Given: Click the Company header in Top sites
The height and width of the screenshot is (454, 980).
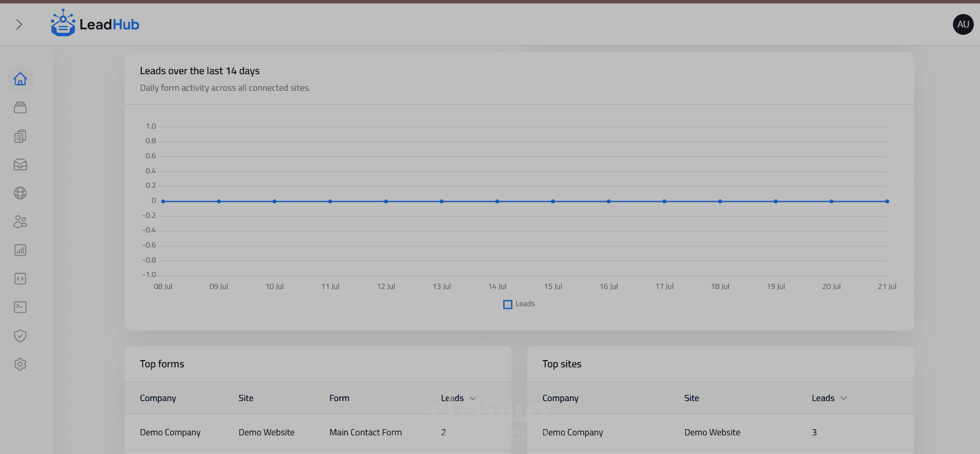Looking at the screenshot, I should [560, 398].
